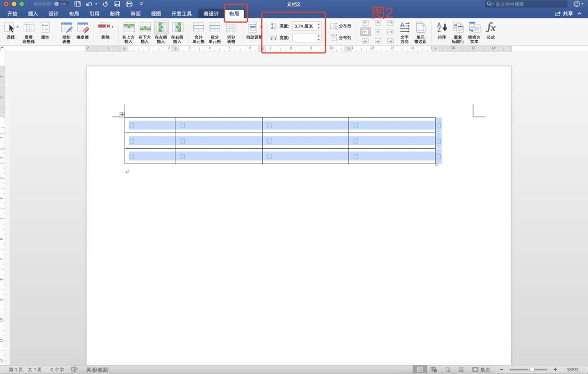Select the align middle-left cell option

[366, 32]
